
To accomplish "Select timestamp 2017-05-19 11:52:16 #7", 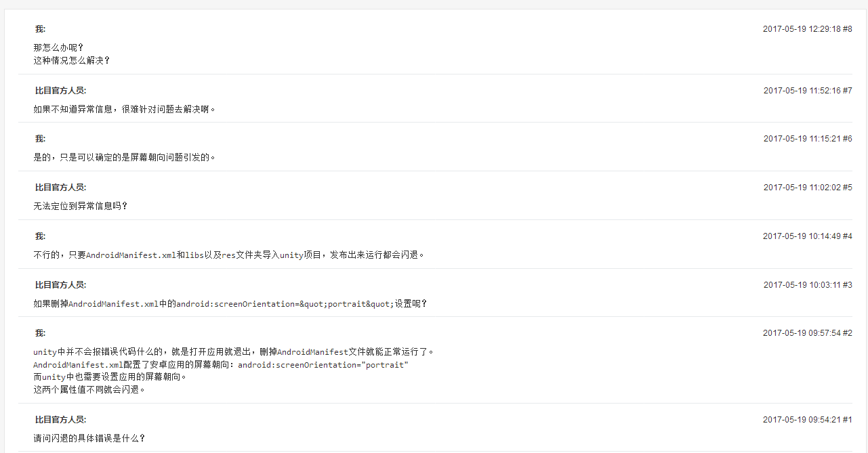I will (807, 91).
